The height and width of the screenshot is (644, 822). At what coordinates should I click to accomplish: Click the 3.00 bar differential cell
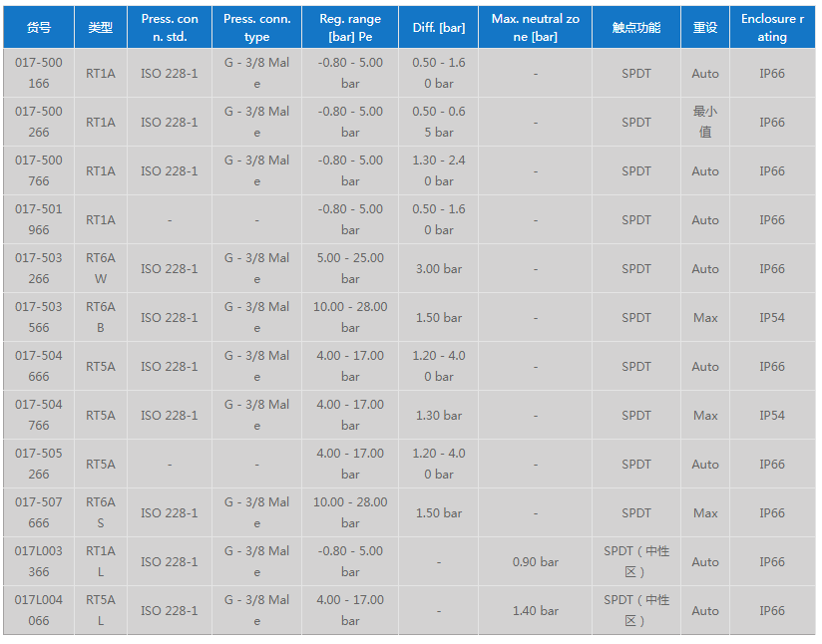(439, 269)
